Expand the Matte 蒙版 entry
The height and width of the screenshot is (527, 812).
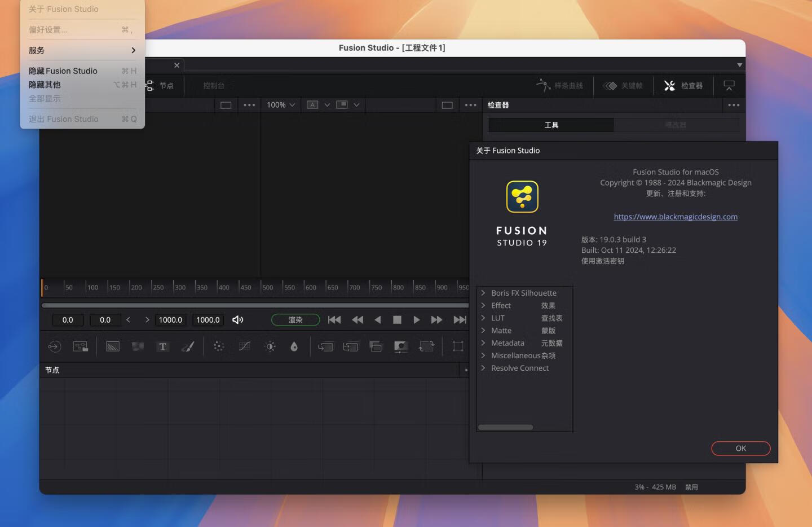[483, 330]
